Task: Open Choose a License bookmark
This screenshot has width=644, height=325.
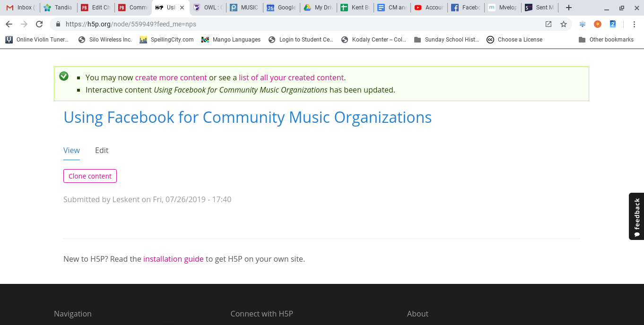Action: point(514,40)
